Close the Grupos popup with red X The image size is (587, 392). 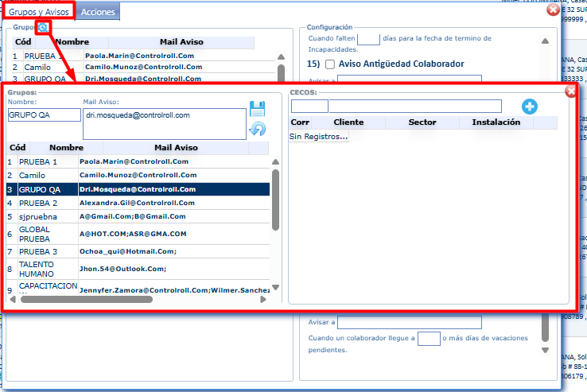(570, 91)
